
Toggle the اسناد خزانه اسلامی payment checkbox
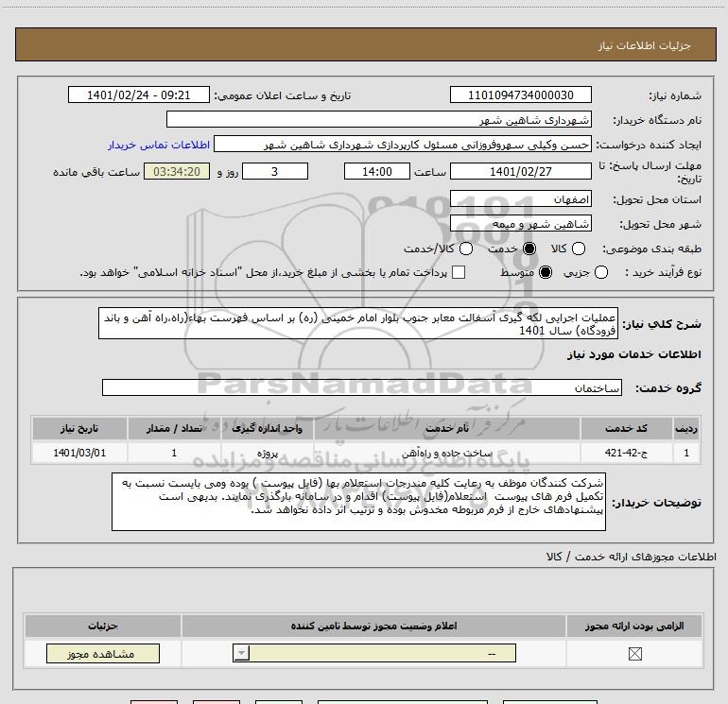pyautogui.click(x=459, y=272)
